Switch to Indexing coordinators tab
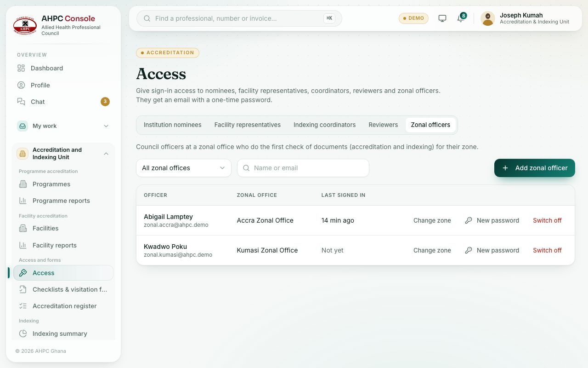 [325, 125]
